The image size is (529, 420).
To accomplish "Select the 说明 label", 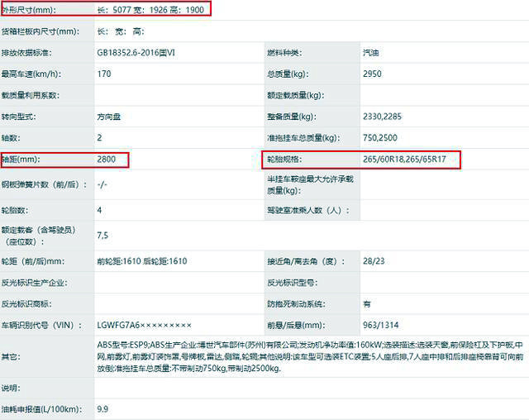I will click(11, 388).
